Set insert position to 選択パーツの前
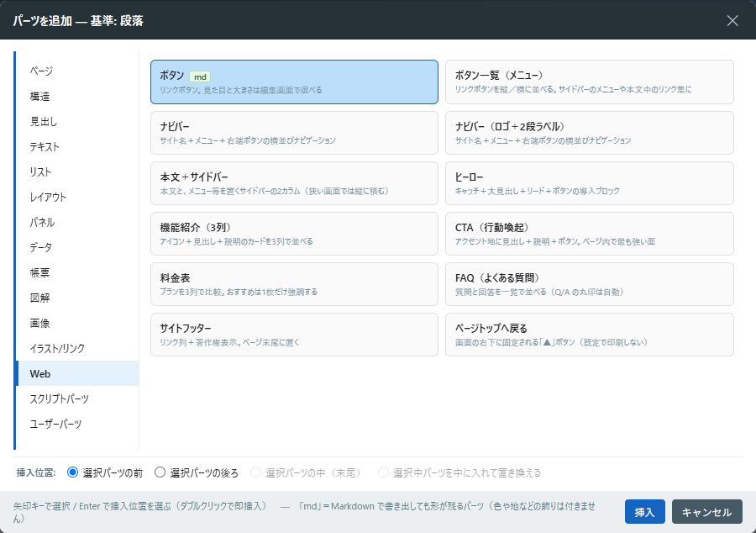 (72, 472)
